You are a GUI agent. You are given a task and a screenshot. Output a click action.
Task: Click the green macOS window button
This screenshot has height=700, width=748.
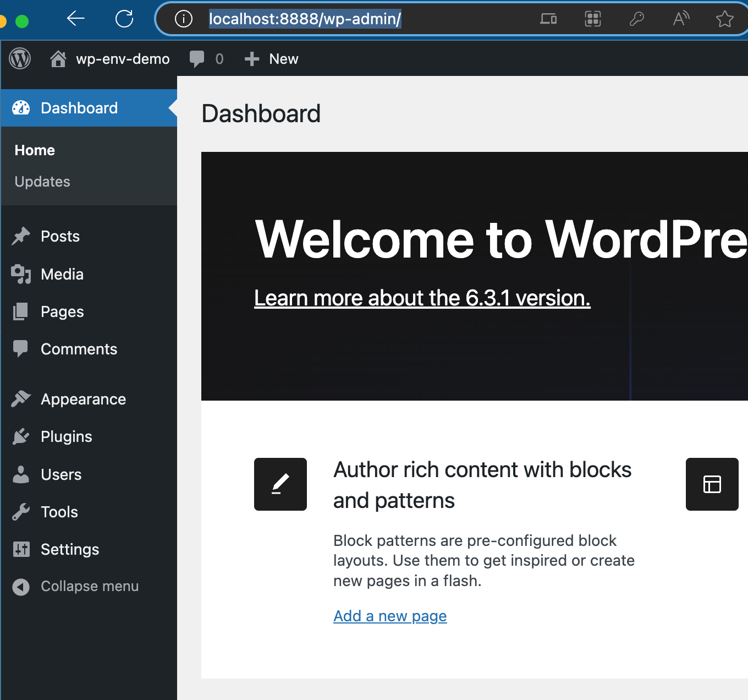(22, 21)
